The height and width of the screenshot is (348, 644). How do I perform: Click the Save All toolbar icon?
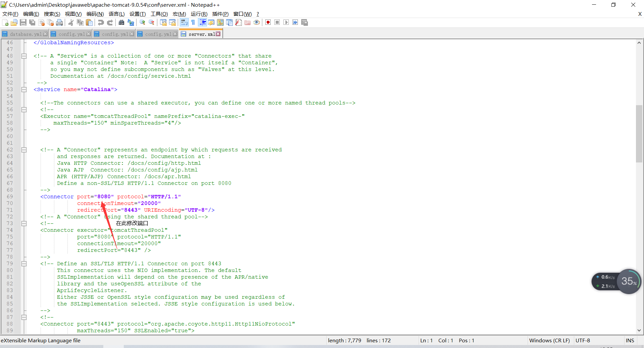pos(32,22)
